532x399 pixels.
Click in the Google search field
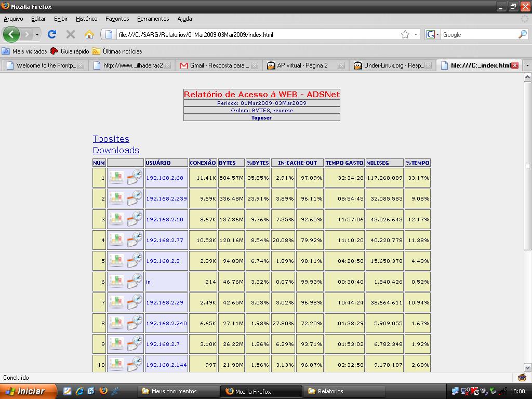pos(479,35)
